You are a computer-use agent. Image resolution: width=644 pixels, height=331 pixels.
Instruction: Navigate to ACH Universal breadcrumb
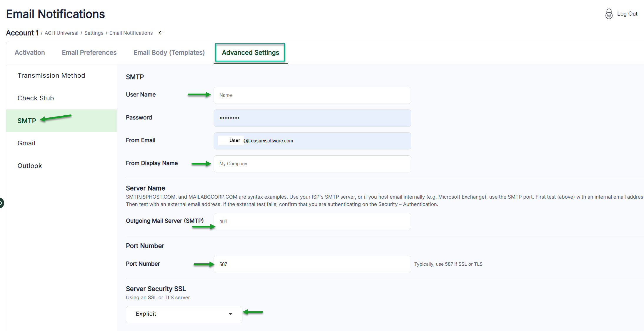click(x=61, y=33)
